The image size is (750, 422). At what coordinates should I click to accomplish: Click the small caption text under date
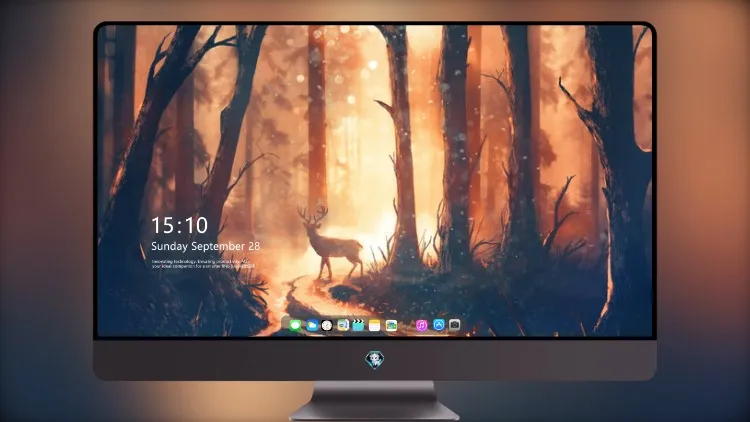pos(203,264)
